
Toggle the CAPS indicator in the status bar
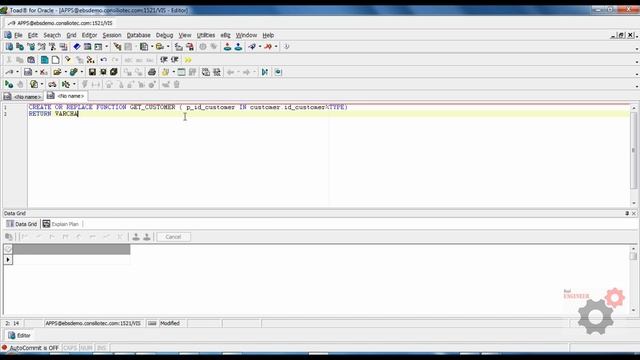coord(70,348)
